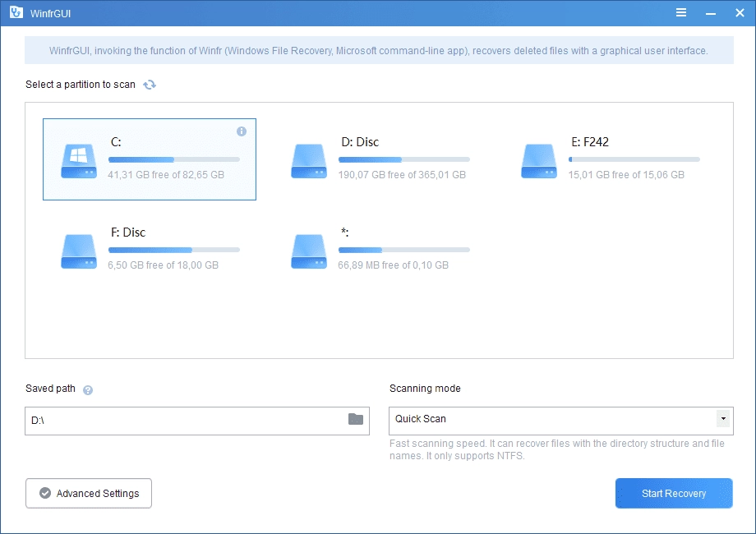This screenshot has width=756, height=534.
Task: Click into the Saved path D:\ field
Action: (197, 421)
